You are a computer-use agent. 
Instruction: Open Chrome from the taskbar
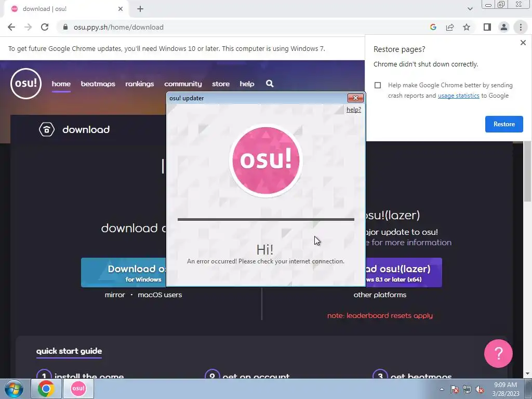tap(46, 389)
